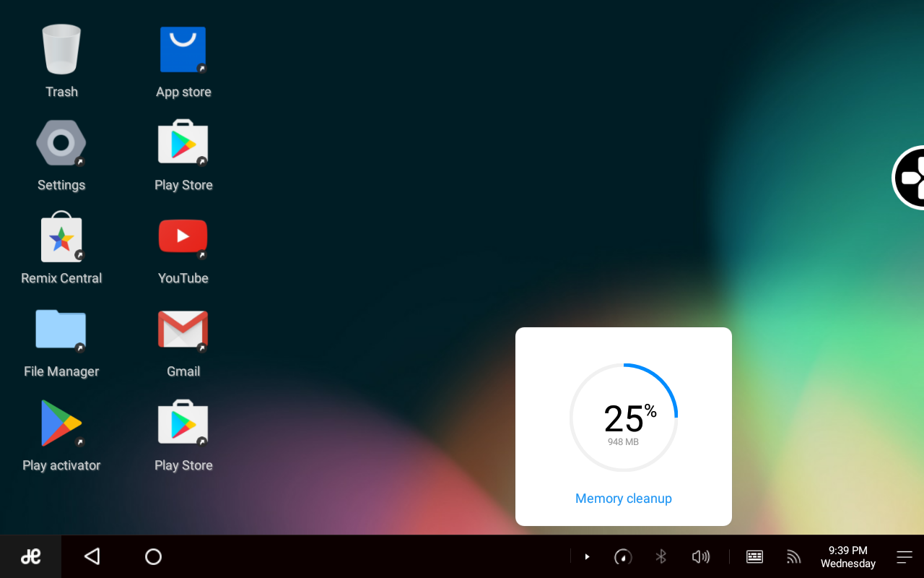Image resolution: width=924 pixels, height=578 pixels.
Task: Open the notification panel menu icon
Action: [x=905, y=556]
